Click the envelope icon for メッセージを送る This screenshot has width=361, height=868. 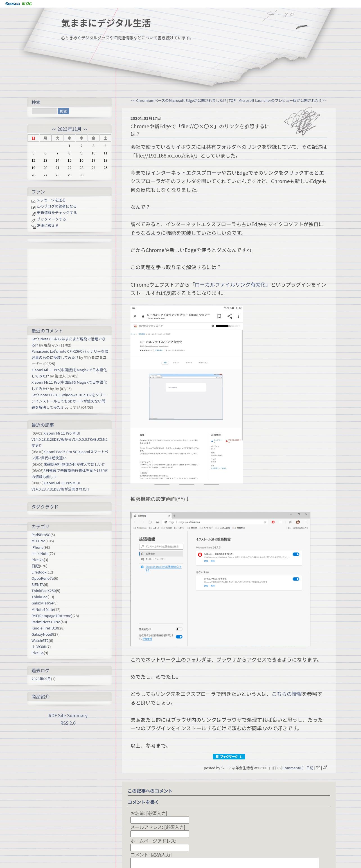tap(33, 201)
